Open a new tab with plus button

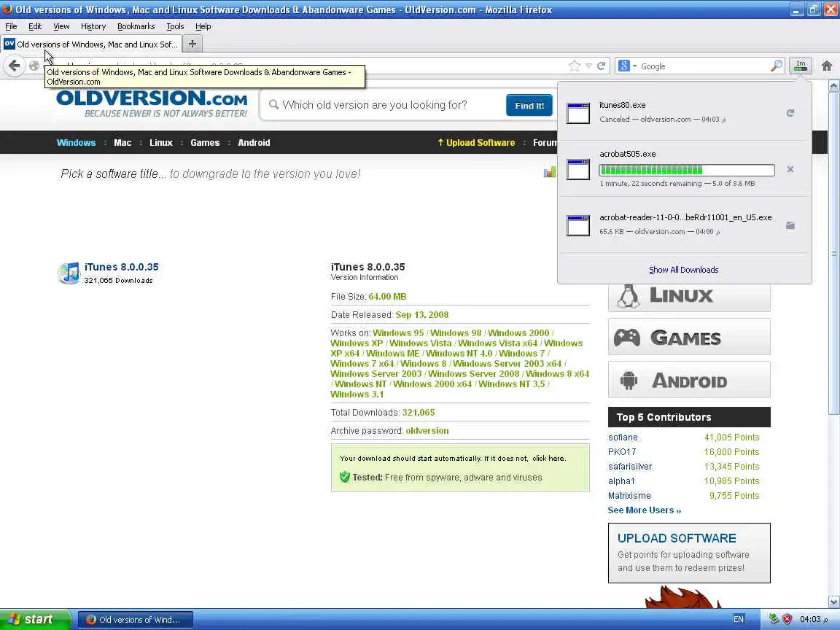[192, 44]
